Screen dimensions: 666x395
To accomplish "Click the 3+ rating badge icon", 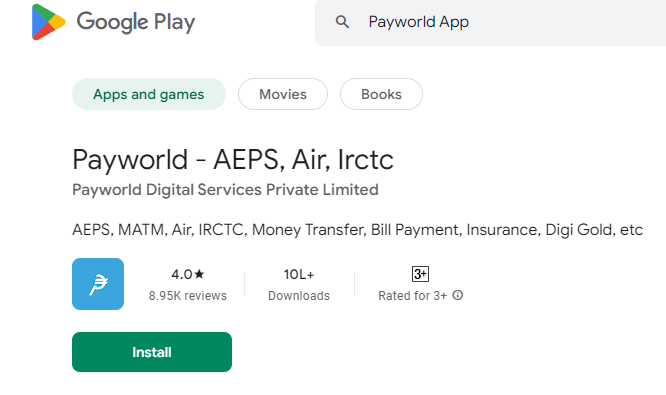I will (420, 274).
